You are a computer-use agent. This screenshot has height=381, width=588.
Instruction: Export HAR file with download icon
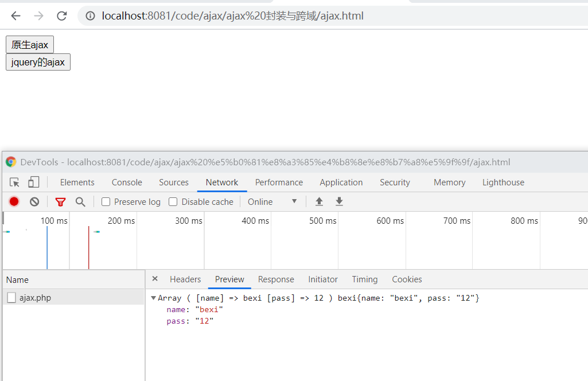[339, 201]
